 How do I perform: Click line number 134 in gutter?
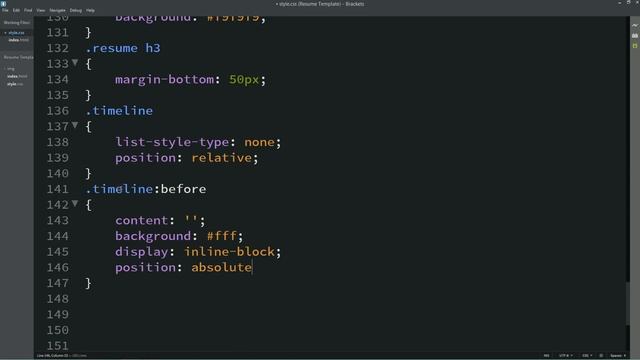coord(58,79)
